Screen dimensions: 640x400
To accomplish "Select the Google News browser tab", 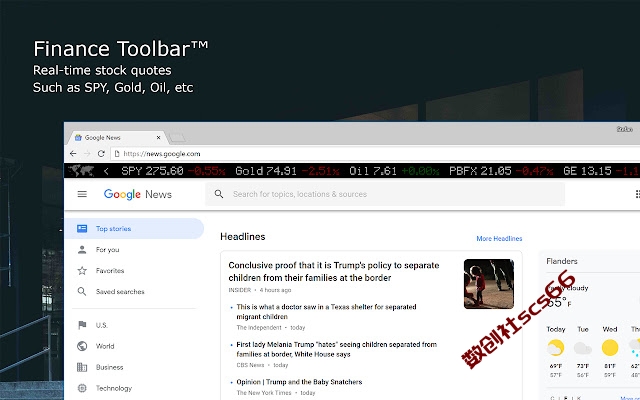I will click(x=116, y=138).
